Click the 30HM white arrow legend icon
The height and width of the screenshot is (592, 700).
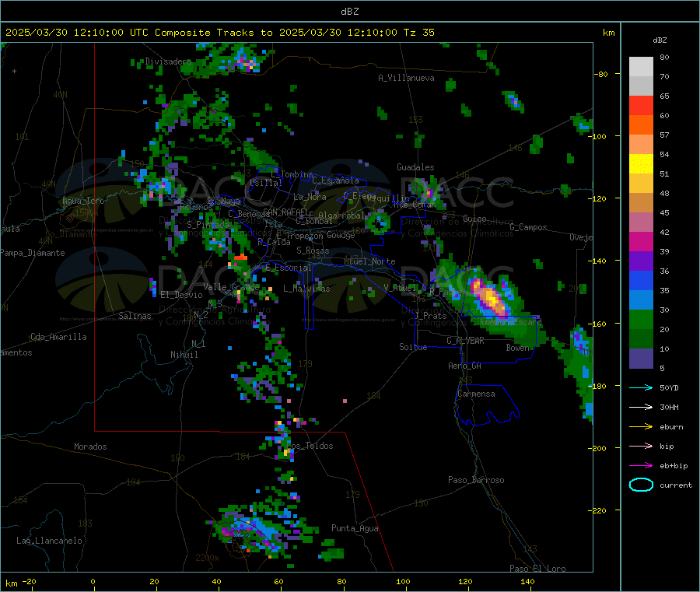[641, 407]
